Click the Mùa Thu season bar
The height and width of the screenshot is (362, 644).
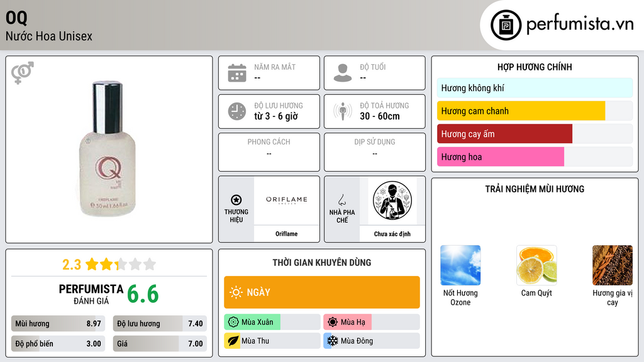pos(272,341)
